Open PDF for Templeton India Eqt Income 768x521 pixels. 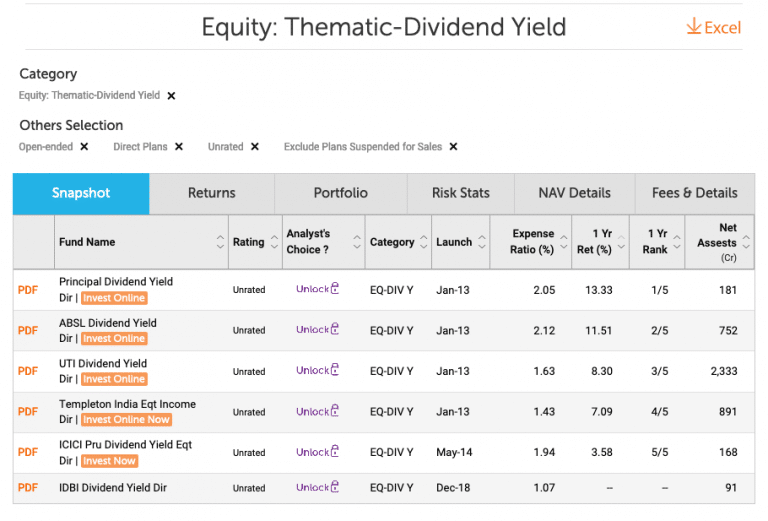pos(28,412)
